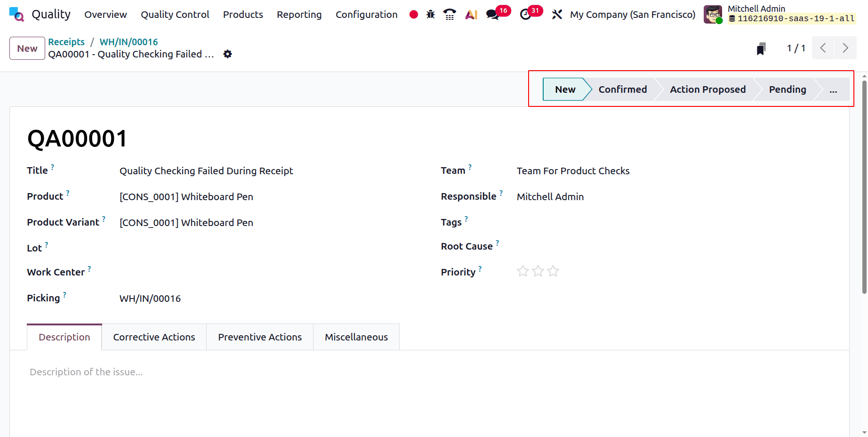
Task: Open the Configuration menu
Action: 366,15
